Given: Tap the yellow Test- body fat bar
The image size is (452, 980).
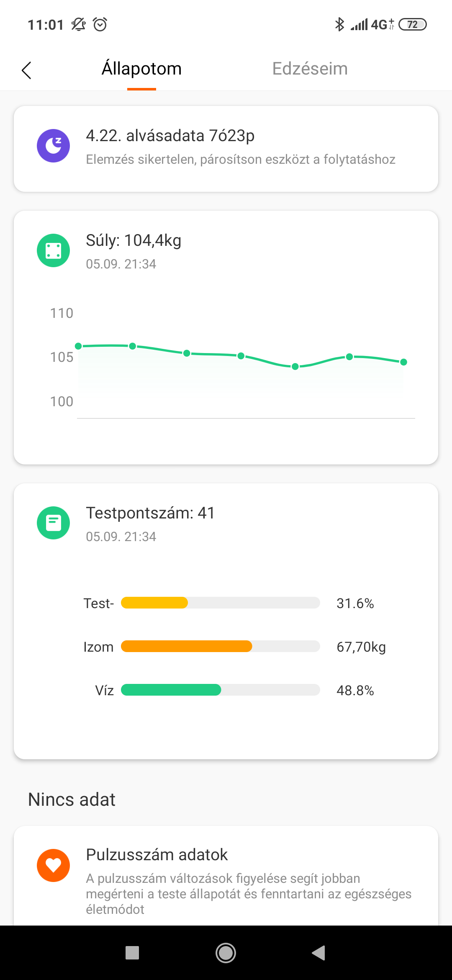Looking at the screenshot, I should pos(154,603).
